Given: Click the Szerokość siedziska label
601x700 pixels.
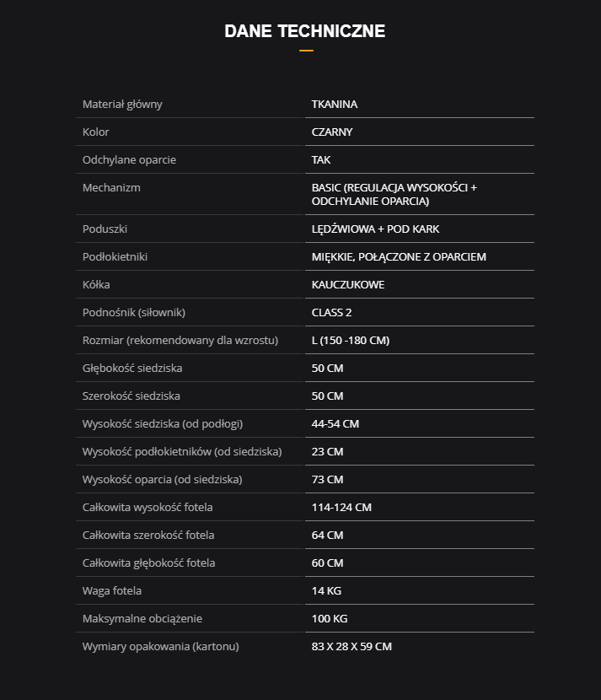Looking at the screenshot, I should [x=131, y=396].
